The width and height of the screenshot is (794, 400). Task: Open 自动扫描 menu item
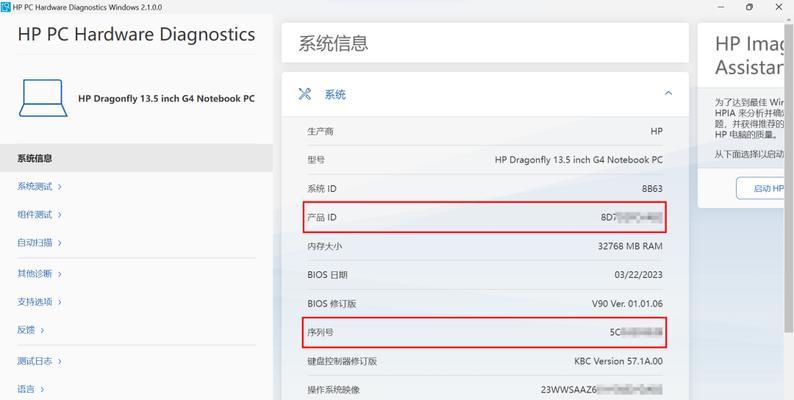pos(39,243)
